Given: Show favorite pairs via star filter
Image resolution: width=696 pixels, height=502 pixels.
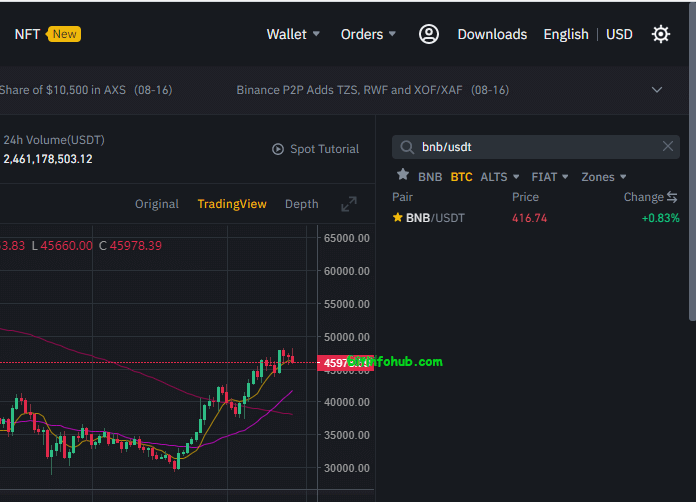Looking at the screenshot, I should (403, 175).
